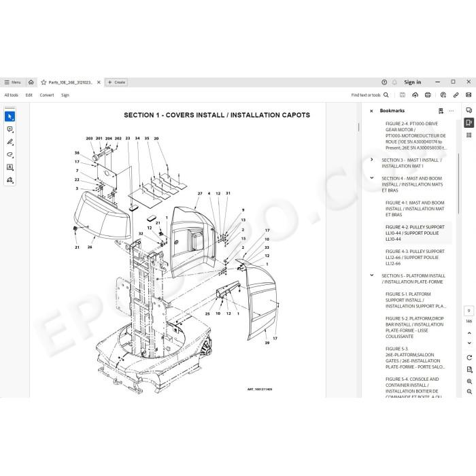Select the text box tool

pos(10,167)
